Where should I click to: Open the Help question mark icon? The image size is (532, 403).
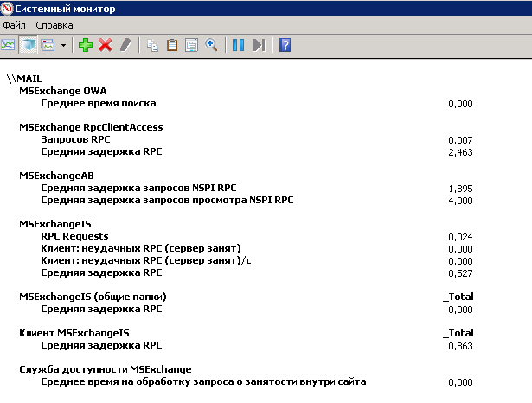point(285,45)
